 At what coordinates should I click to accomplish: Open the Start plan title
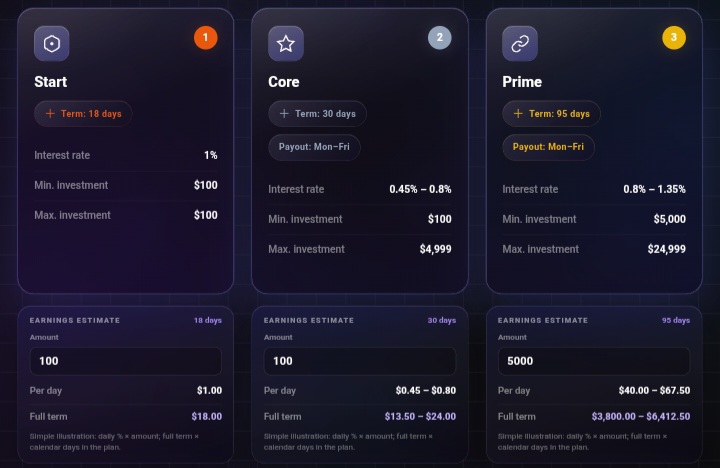[x=51, y=82]
